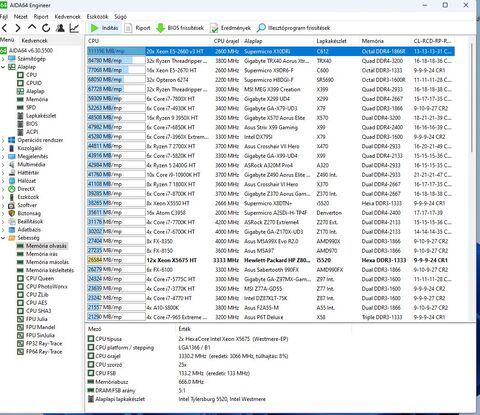Select FPU Julia benchmark icon
This screenshot has width=480, height=415.
click(x=20, y=319)
